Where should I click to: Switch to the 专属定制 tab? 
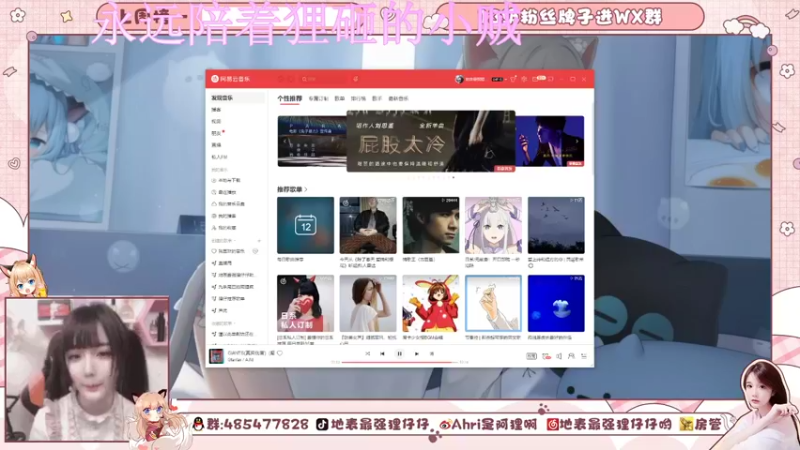[318, 98]
